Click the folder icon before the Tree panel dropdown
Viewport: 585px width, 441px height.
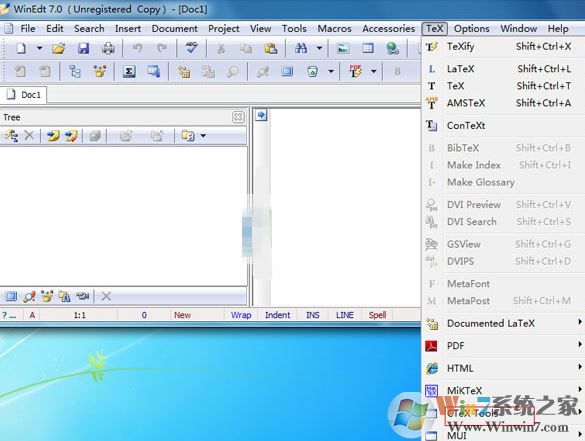click(188, 136)
